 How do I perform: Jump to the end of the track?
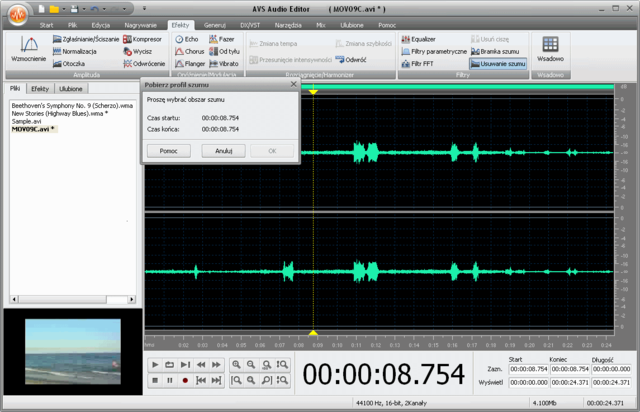pyautogui.click(x=216, y=380)
